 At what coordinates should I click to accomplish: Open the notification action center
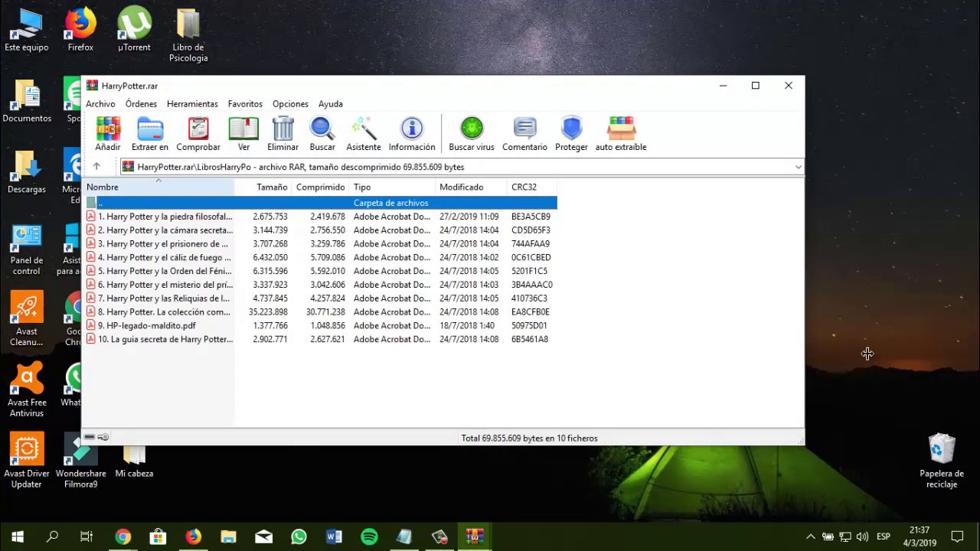click(x=957, y=536)
